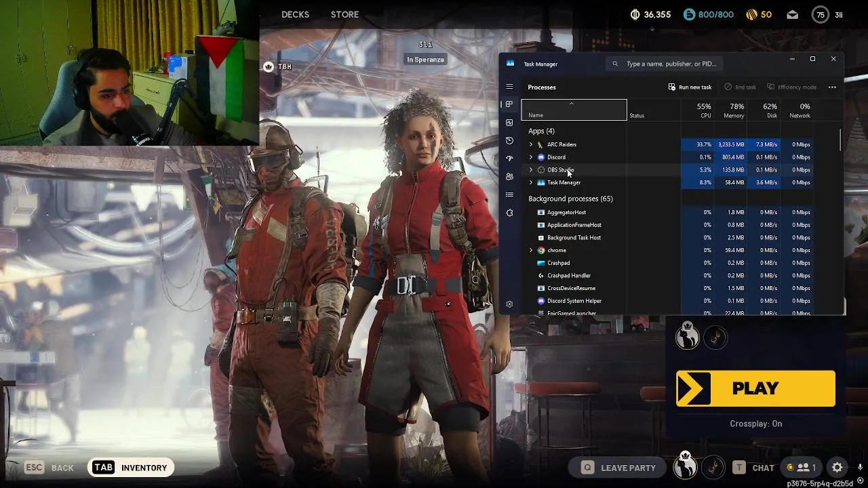Click the ARC Raiders process icon
Screen dimensions: 868x488
pyautogui.click(x=540, y=144)
